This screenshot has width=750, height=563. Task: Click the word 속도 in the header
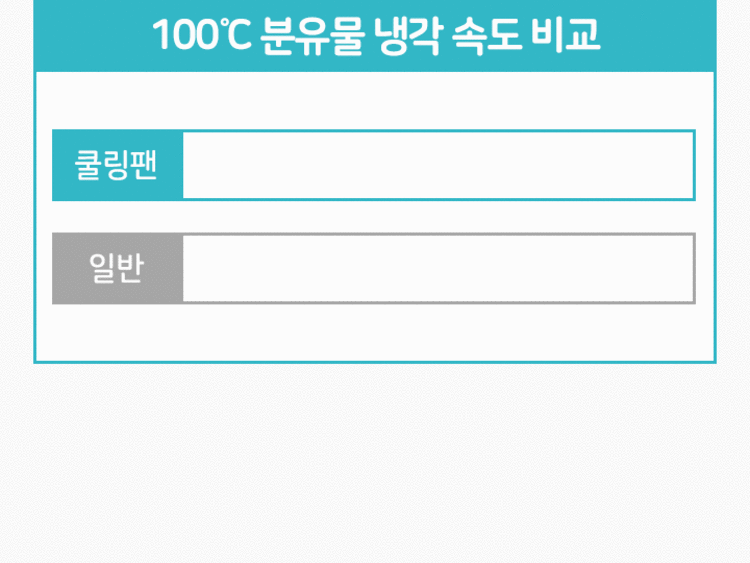(486, 35)
